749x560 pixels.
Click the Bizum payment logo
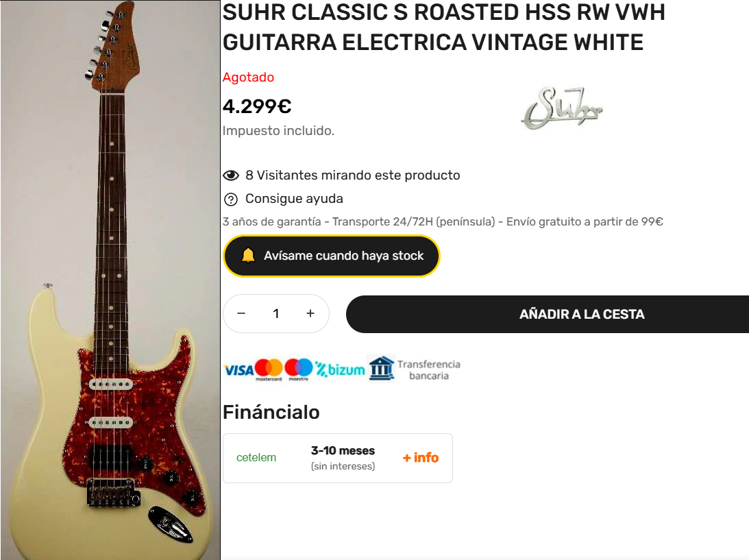point(340,369)
